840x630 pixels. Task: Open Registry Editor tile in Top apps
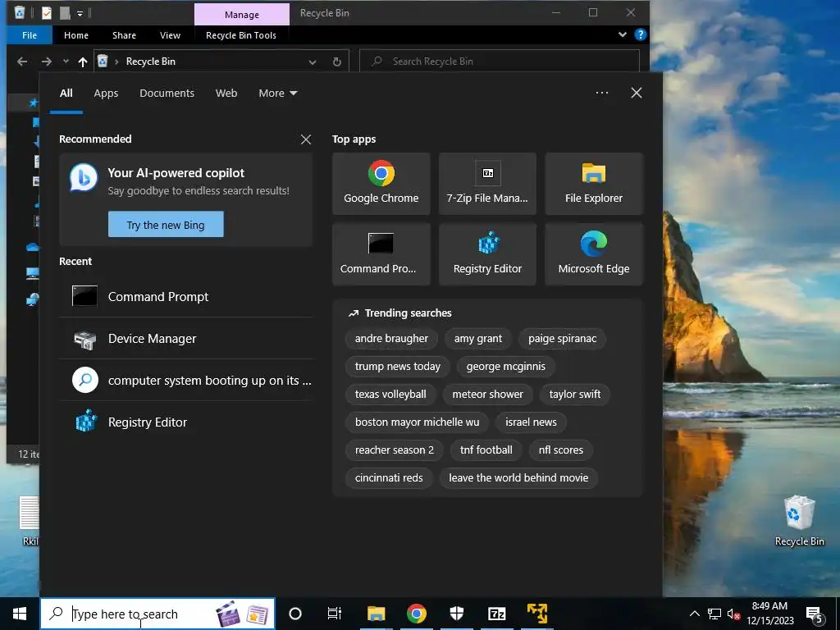click(x=487, y=254)
